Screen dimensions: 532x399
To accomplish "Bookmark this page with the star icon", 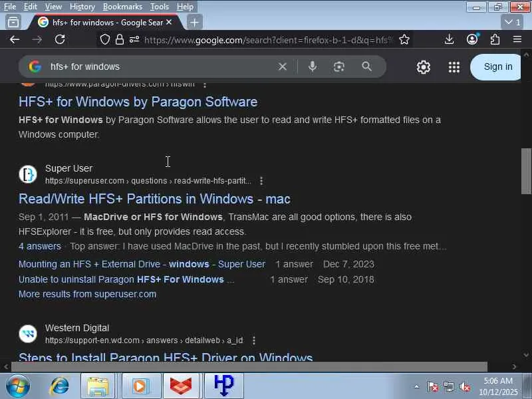I will (404, 40).
